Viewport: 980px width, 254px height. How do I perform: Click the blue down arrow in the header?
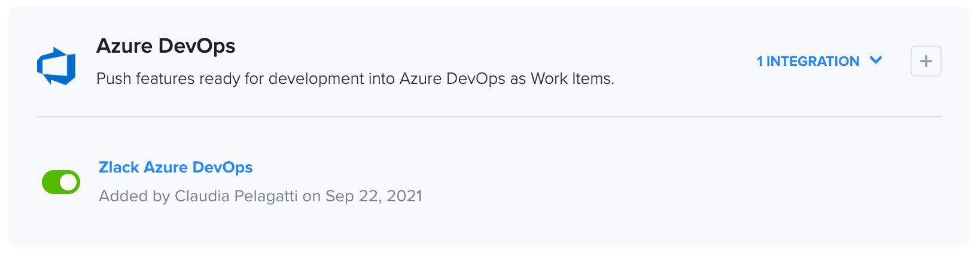(x=876, y=61)
